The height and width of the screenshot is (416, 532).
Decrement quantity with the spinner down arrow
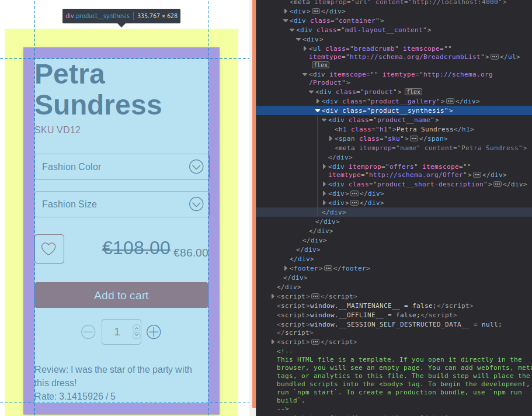pos(137,335)
